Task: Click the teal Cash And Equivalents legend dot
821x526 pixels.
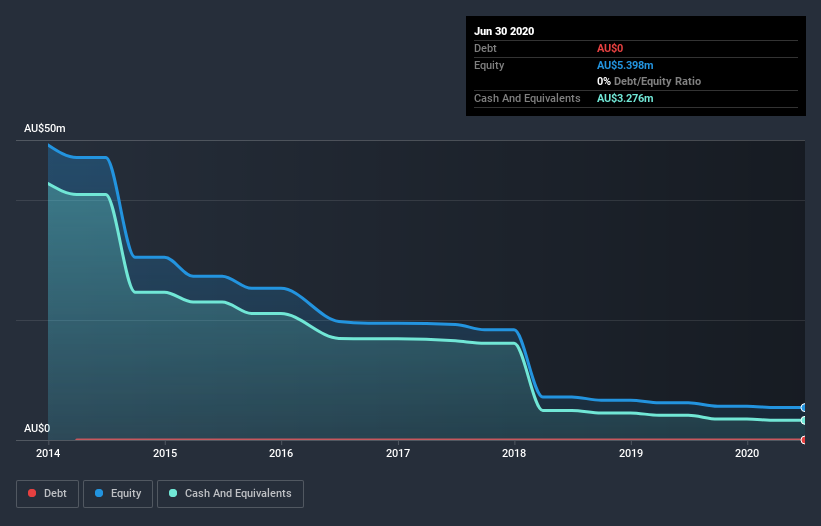Action: pyautogui.click(x=173, y=493)
